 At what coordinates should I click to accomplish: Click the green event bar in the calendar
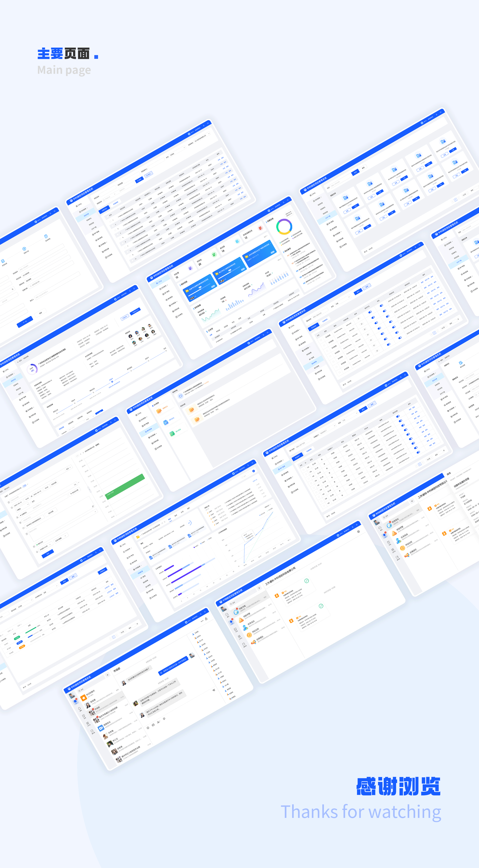(x=125, y=486)
